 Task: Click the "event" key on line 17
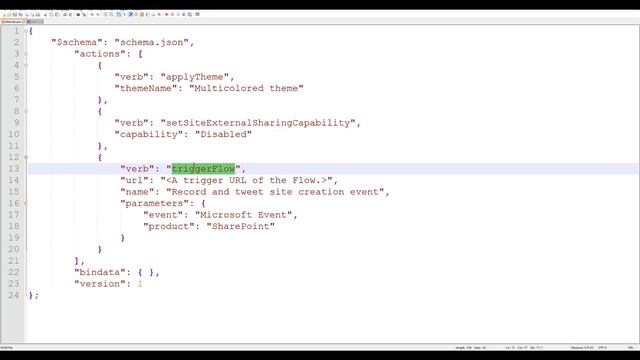click(x=163, y=215)
